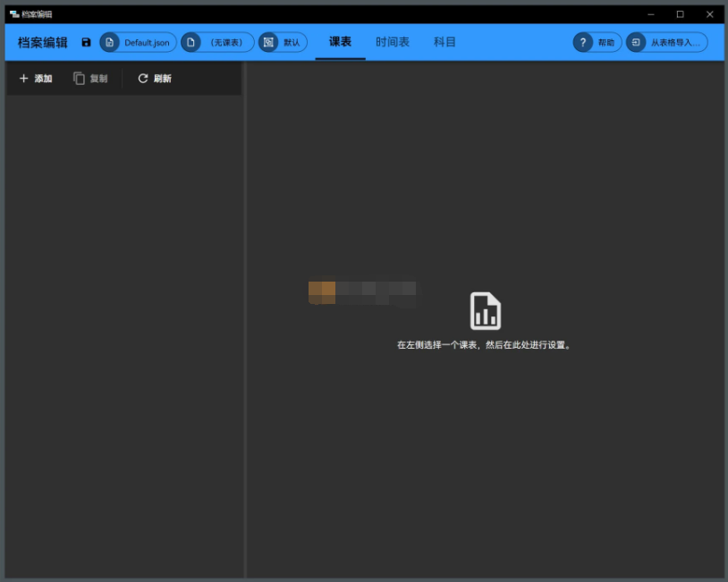Open the Default.json profile selector chip
The image size is (728, 582).
coord(139,41)
